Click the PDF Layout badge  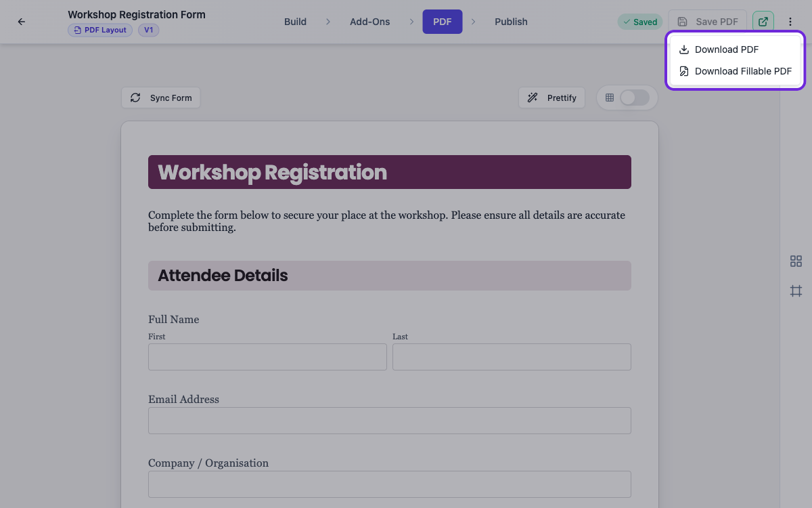pyautogui.click(x=100, y=30)
